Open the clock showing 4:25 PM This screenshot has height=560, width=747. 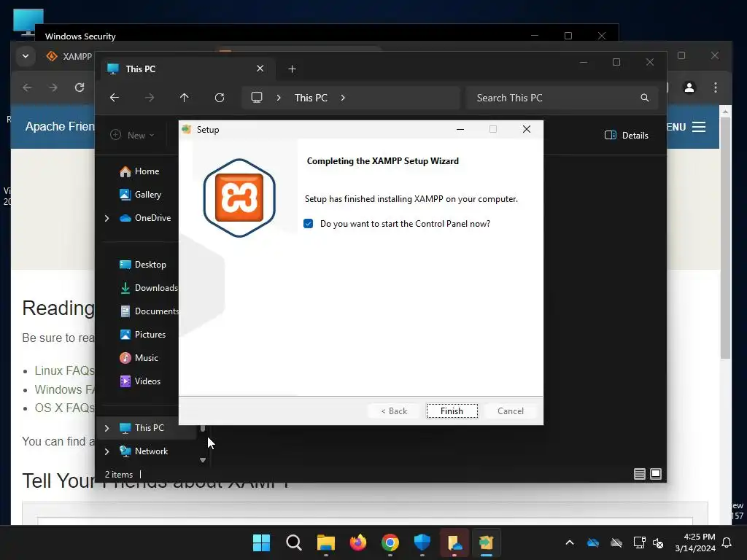(x=695, y=542)
